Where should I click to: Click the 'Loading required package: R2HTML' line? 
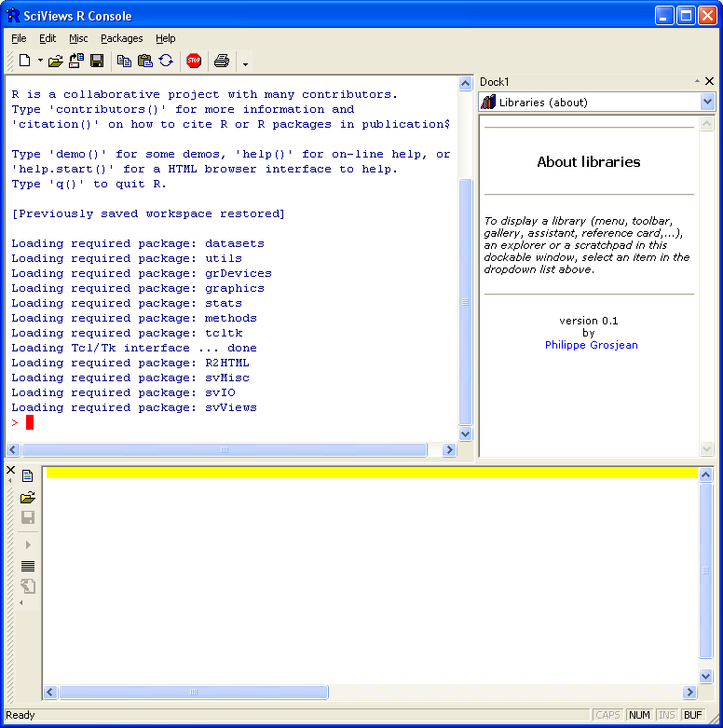coord(130,364)
